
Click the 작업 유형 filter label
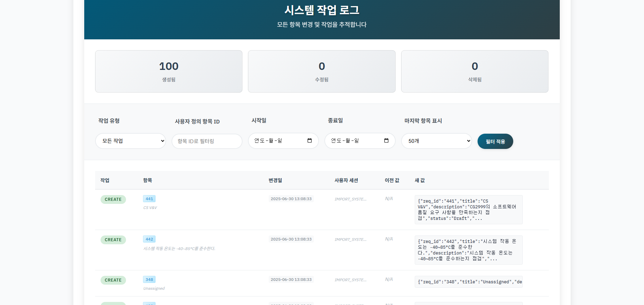click(x=109, y=121)
